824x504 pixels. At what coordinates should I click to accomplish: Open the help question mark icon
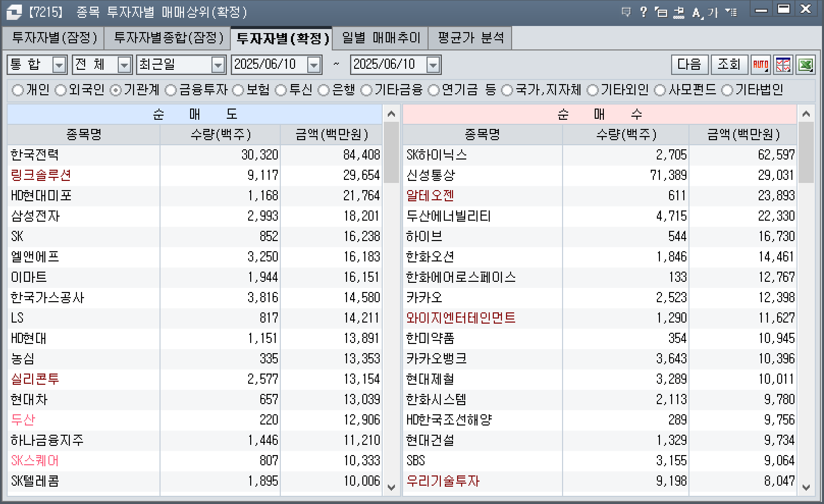[x=644, y=12]
